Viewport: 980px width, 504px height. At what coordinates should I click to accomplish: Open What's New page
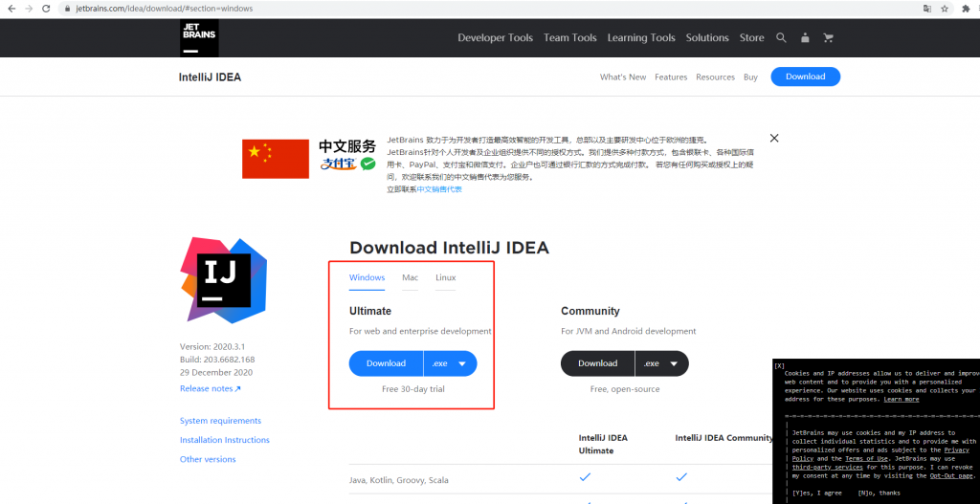click(623, 77)
